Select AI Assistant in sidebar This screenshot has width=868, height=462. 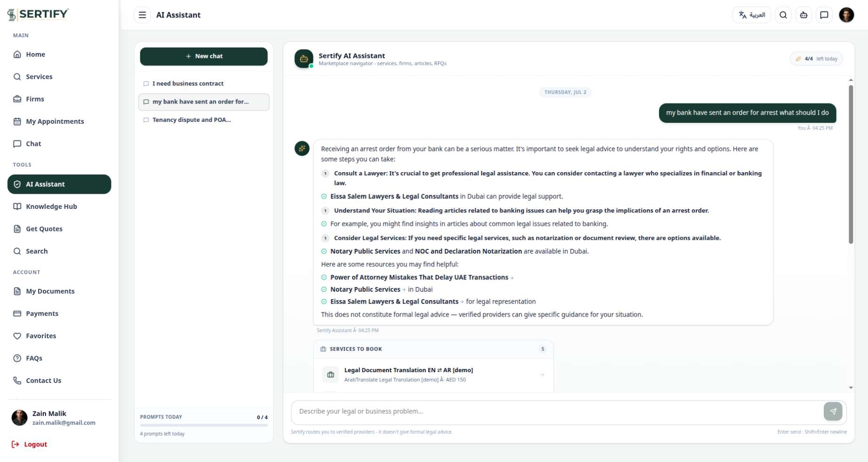pyautogui.click(x=59, y=184)
